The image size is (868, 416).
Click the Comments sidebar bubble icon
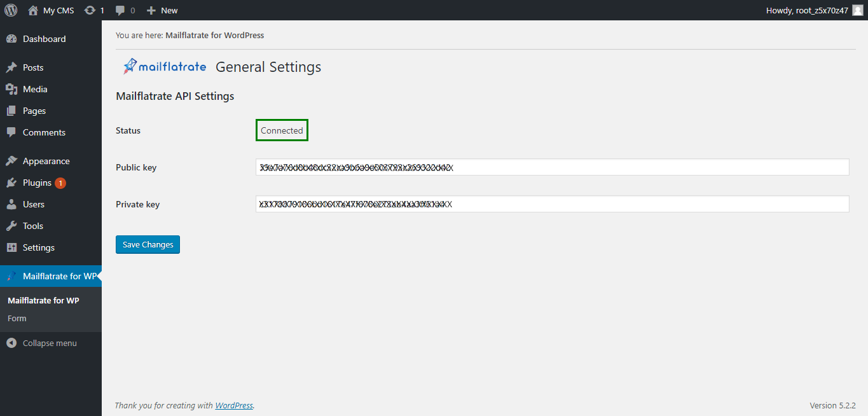coord(11,132)
